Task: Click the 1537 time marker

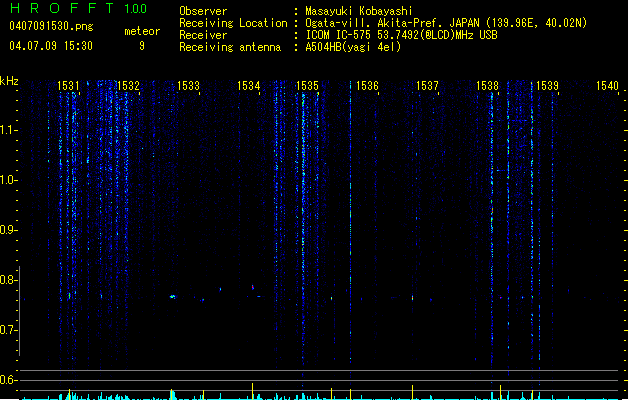Action: pyautogui.click(x=427, y=86)
